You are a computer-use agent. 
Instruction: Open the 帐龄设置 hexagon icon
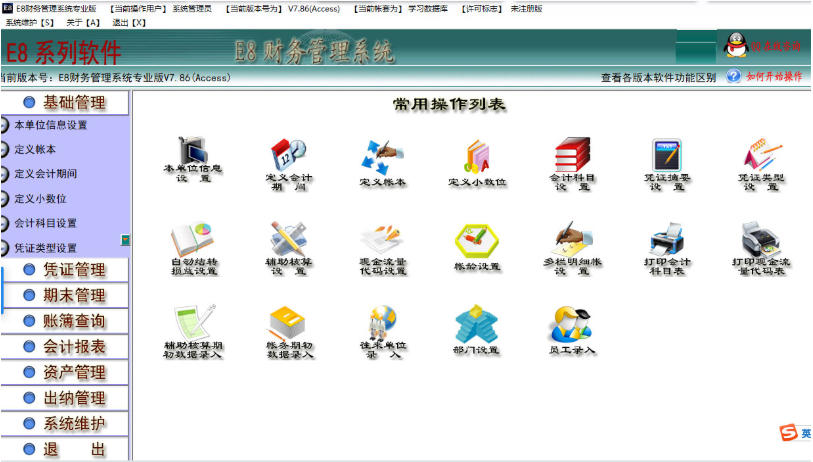(x=477, y=247)
